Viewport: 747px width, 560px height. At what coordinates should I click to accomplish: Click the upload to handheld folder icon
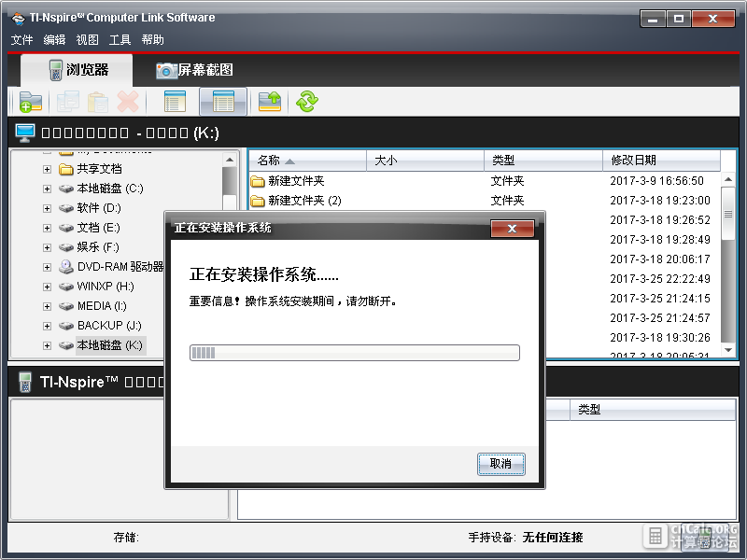[270, 102]
